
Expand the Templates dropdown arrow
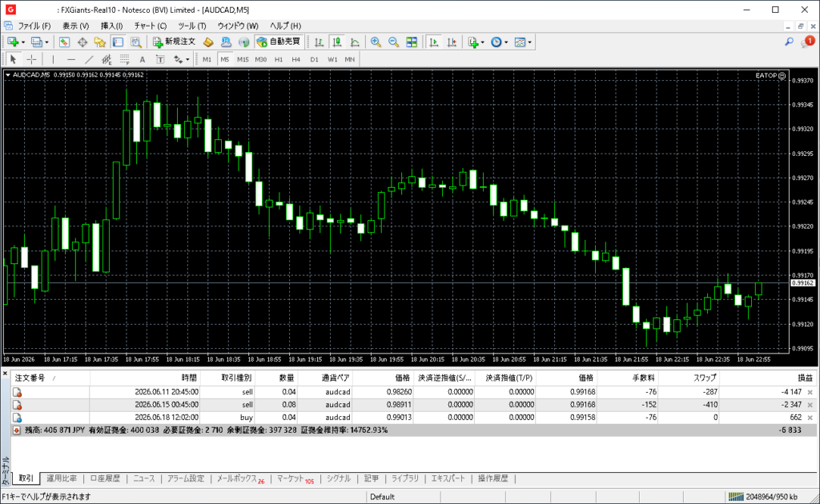(530, 42)
